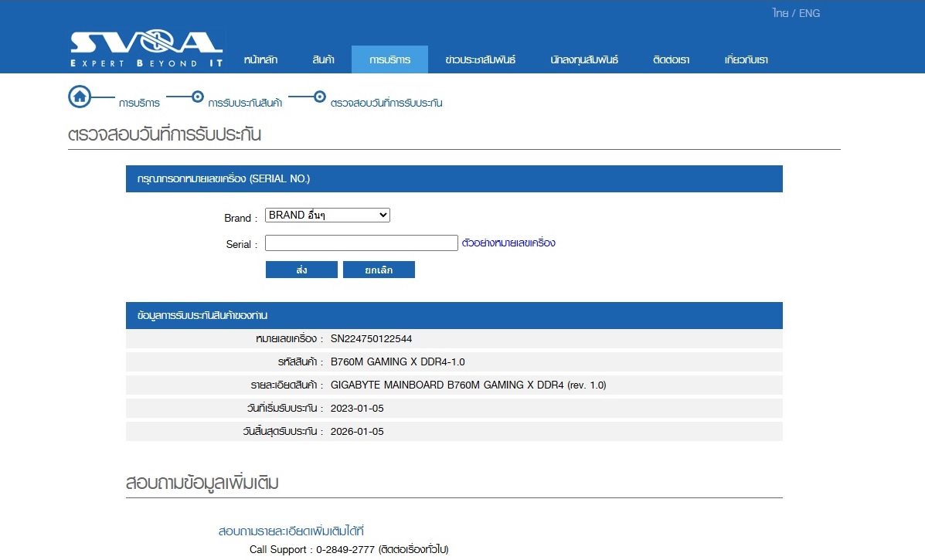This screenshot has width=925, height=560.
Task: Go to home via breadcrumb house icon
Action: coord(80,97)
